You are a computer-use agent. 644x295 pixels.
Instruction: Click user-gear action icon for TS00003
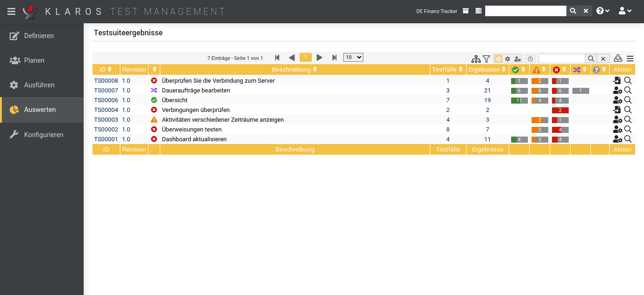coord(618,120)
